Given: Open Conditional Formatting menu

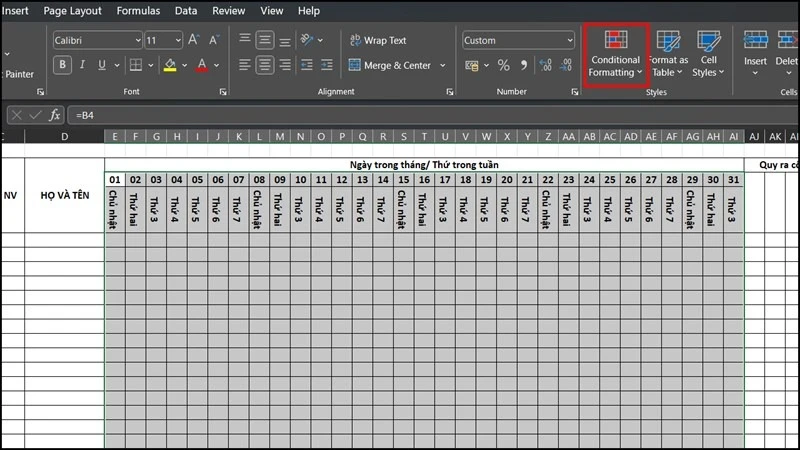Looking at the screenshot, I should [x=615, y=54].
